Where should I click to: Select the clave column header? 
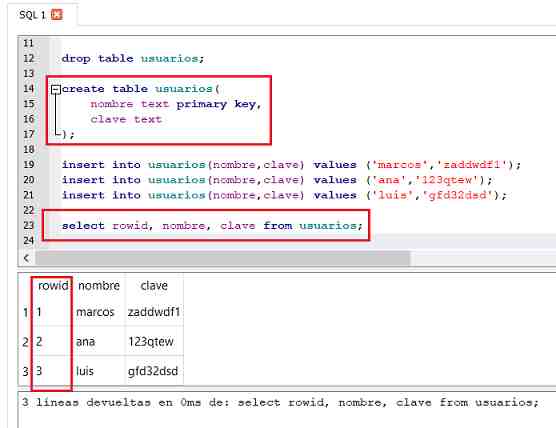[154, 286]
